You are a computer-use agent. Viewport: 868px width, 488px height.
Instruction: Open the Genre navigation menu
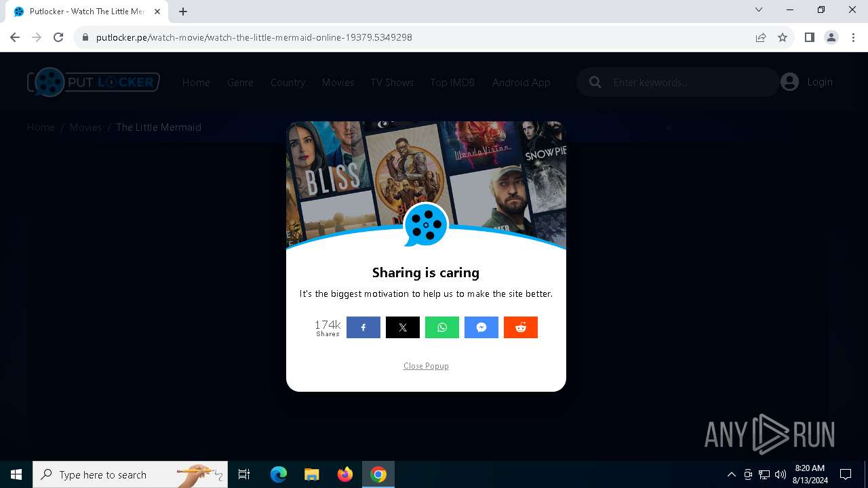pos(240,82)
